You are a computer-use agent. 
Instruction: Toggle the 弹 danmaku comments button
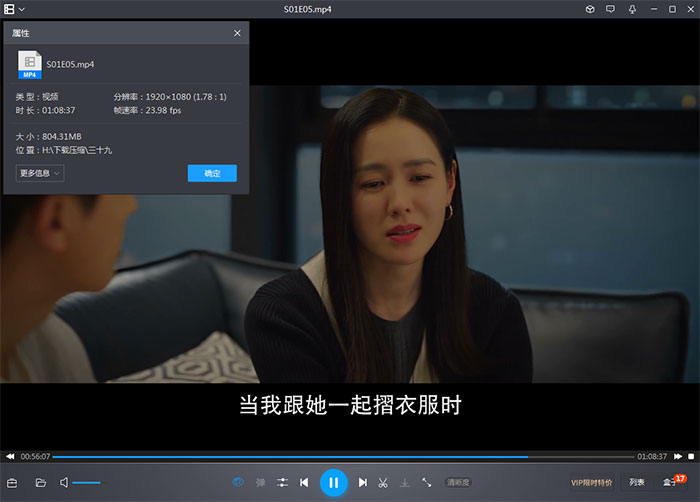pos(261,482)
